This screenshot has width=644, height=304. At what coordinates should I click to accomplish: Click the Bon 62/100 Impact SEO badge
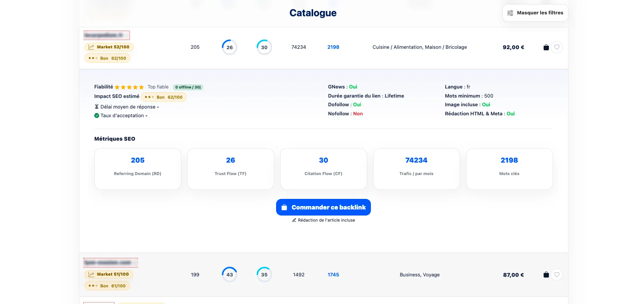(164, 97)
